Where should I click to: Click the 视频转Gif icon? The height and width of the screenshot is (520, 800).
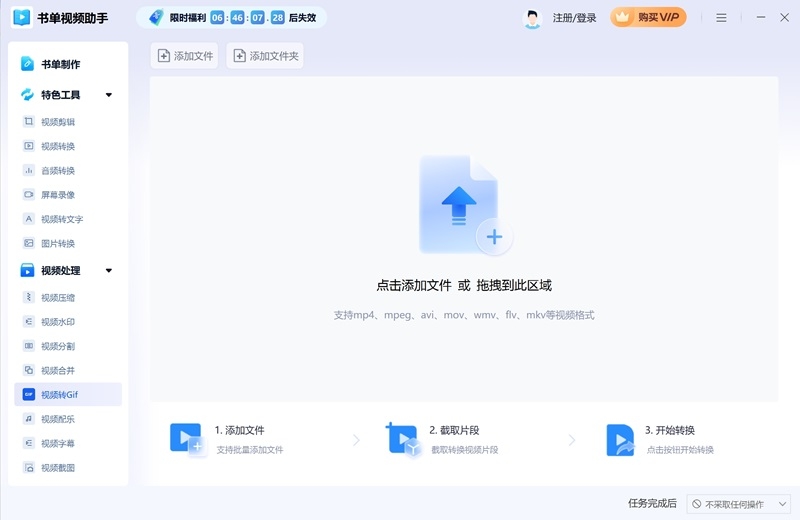[x=29, y=394]
